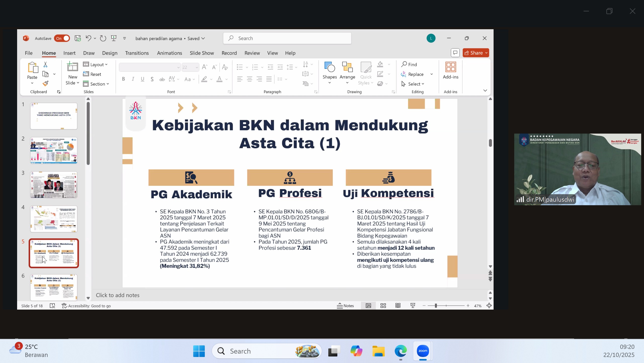644x363 pixels.
Task: Click the zoom slider handle
Action: click(x=436, y=306)
